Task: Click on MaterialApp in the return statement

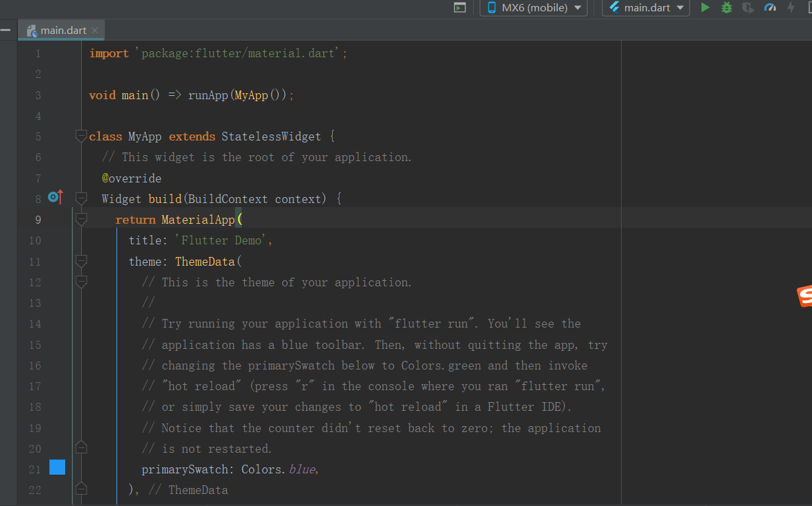Action: point(198,220)
